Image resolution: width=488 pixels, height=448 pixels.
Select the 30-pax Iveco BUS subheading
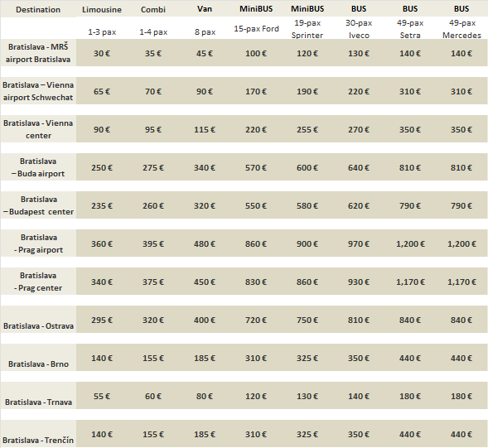pos(359,29)
